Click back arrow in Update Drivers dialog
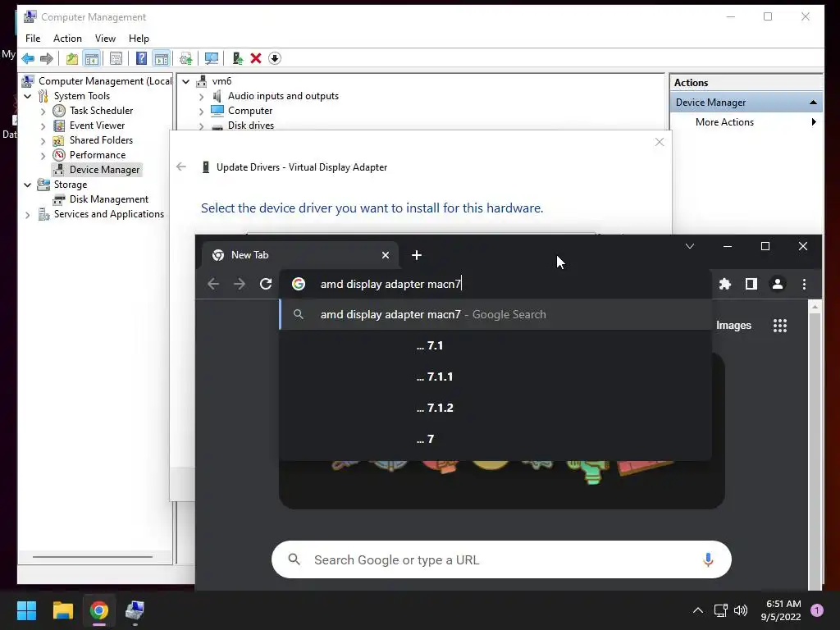840x630 pixels. click(x=181, y=167)
